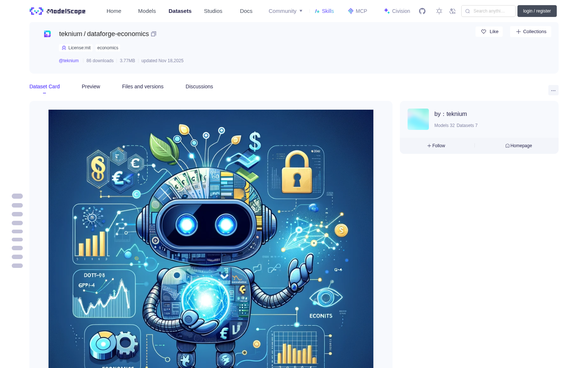Open the Skills link
This screenshot has width=588, height=368.
pyautogui.click(x=324, y=11)
